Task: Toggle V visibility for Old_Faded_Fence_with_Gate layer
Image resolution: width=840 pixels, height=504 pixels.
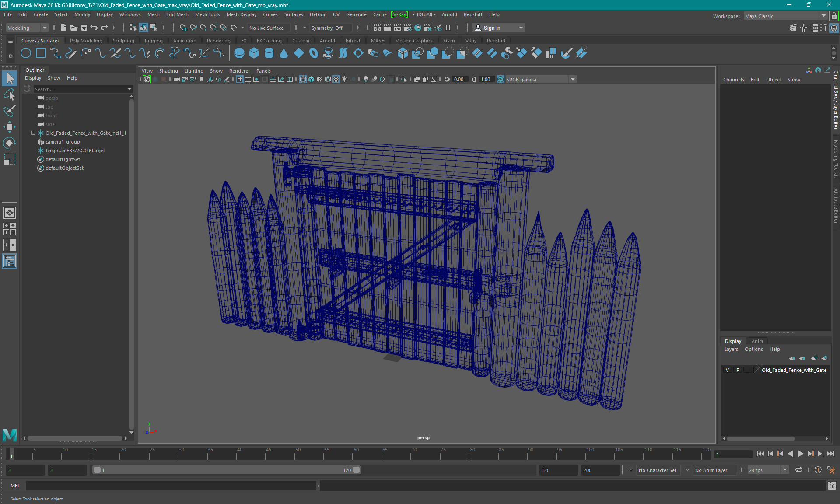Action: pyautogui.click(x=727, y=370)
